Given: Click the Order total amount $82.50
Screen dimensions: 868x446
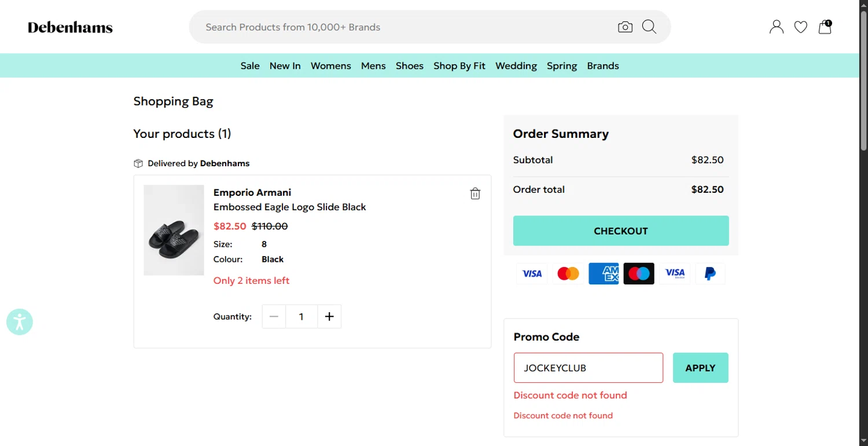Looking at the screenshot, I should [708, 189].
